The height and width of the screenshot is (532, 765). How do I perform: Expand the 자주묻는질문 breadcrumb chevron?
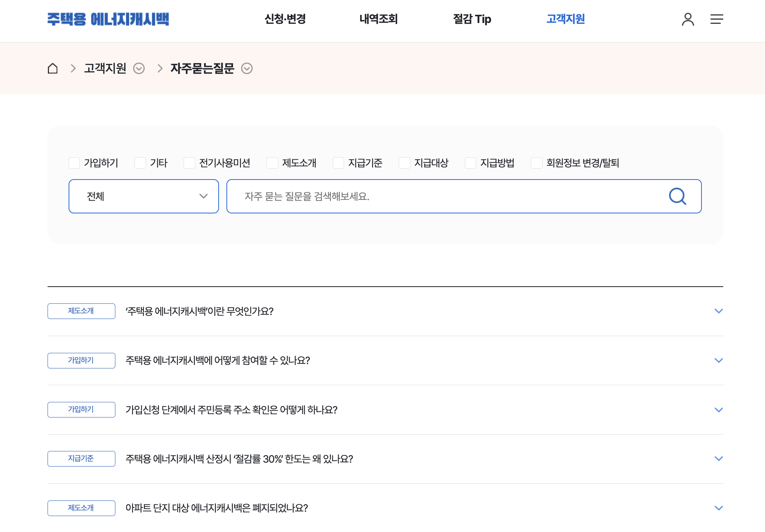[247, 69]
